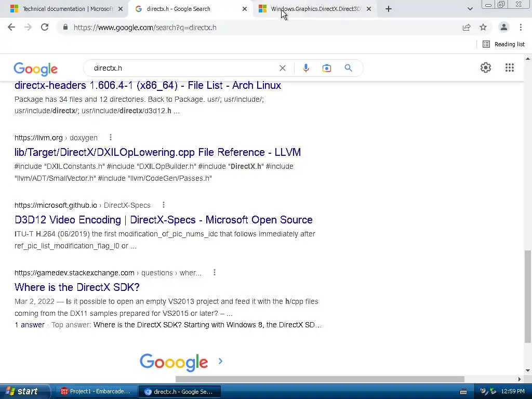Viewport: 532px width, 399px height.
Task: Go back to previous page
Action: [x=11, y=27]
